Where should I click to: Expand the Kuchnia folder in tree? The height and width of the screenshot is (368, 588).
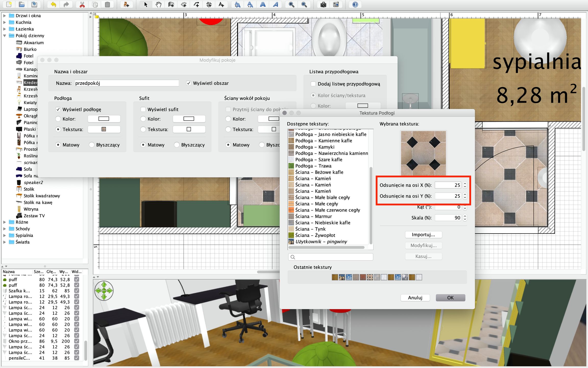5,22
